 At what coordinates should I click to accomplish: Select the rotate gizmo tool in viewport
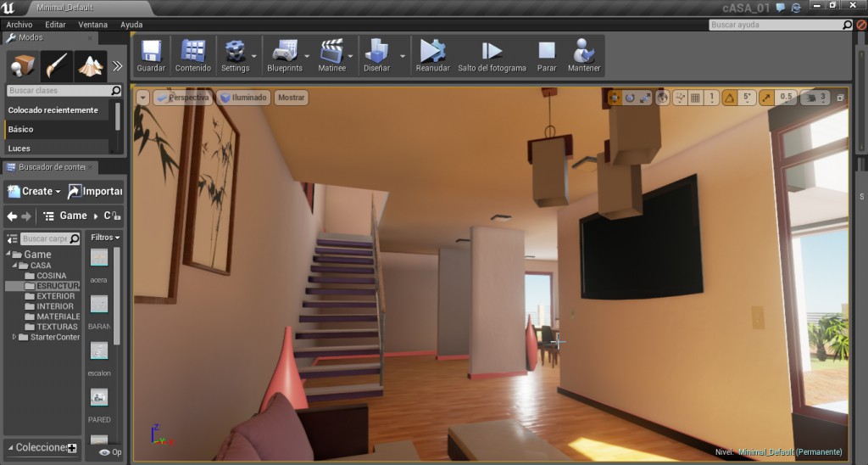tap(630, 98)
